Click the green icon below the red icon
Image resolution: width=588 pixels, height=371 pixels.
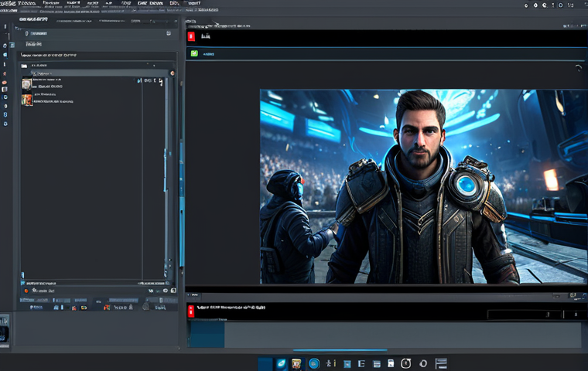pos(194,54)
